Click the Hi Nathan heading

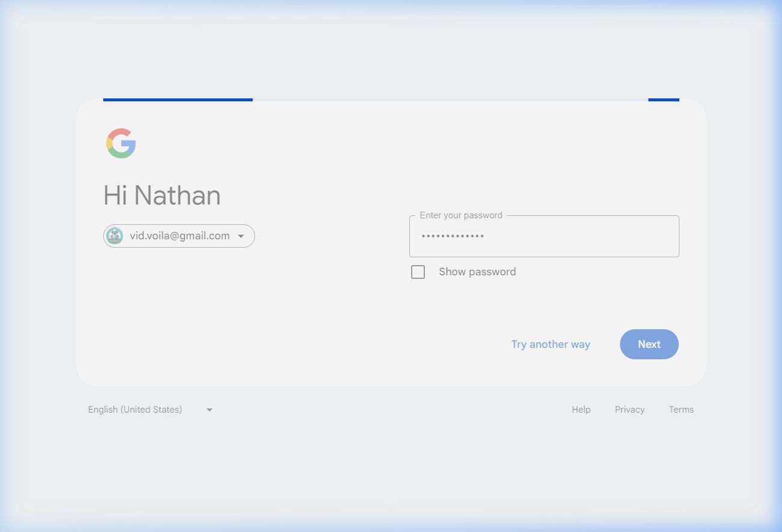pyautogui.click(x=162, y=196)
